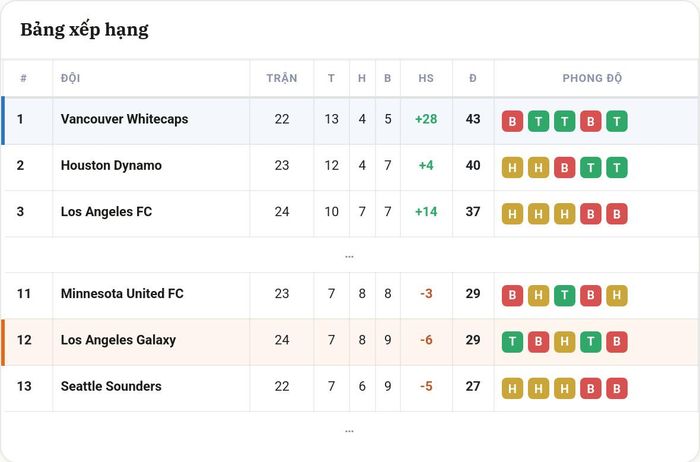Image resolution: width=700 pixels, height=462 pixels.
Task: Click Los Angeles Galaxy's first green T badge
Action: tap(512, 342)
